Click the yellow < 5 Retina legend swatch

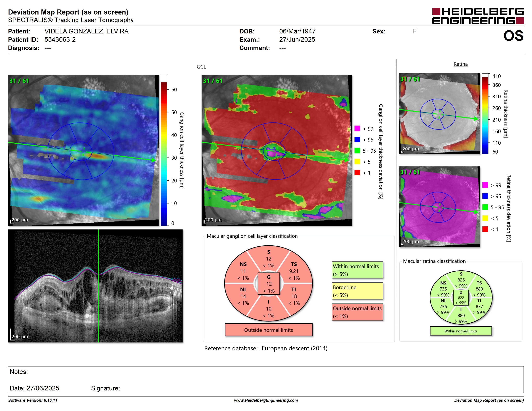coord(485,218)
